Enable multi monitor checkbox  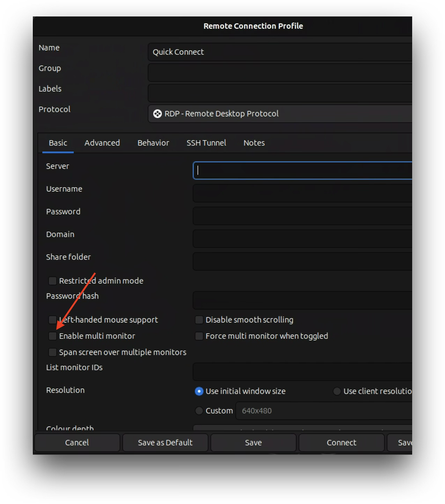52,336
